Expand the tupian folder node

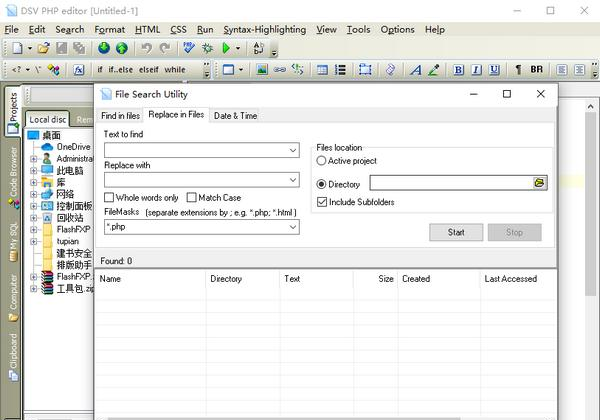point(33,241)
